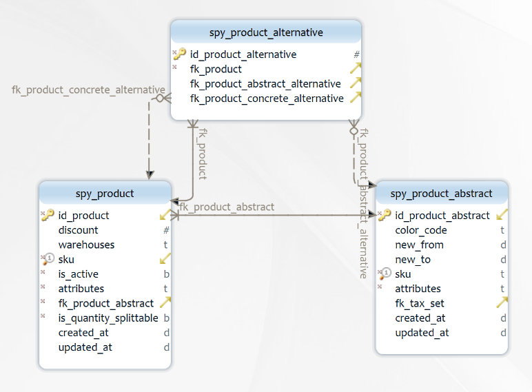532x392 pixels.
Task: Select the spy_product_alternative table header
Action: [266, 32]
